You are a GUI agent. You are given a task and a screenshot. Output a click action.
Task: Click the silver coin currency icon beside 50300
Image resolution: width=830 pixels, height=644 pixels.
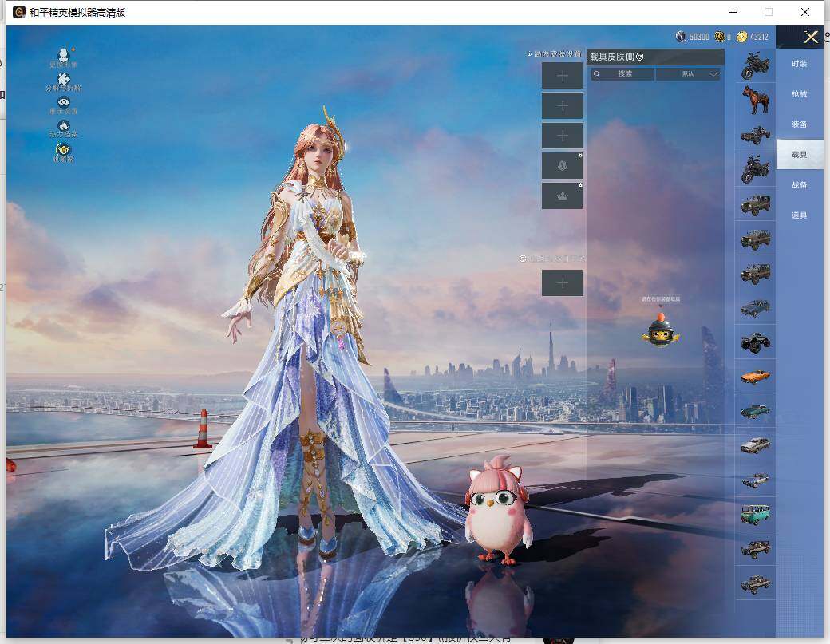pos(681,37)
